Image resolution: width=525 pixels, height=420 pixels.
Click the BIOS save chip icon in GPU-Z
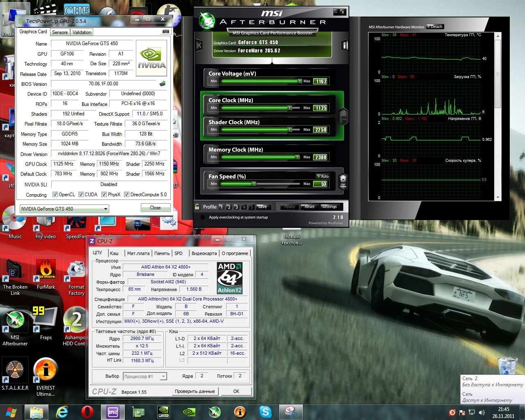point(163,84)
